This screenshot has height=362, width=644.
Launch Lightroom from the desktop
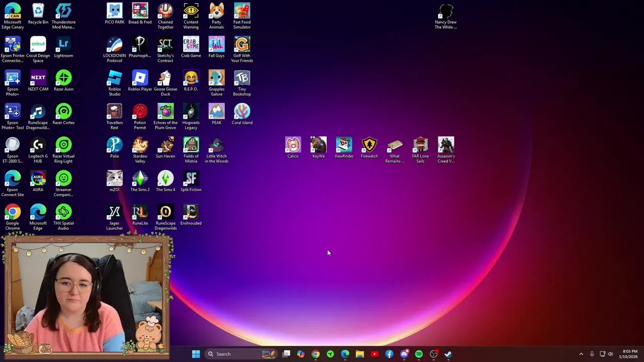[63, 48]
